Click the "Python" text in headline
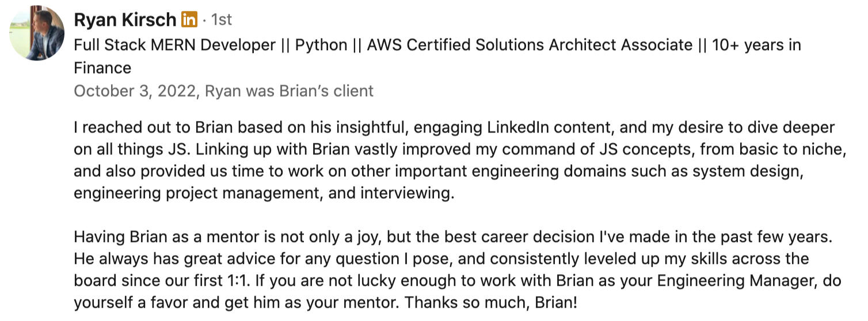Screen dimensions: 868x321 coord(321,45)
